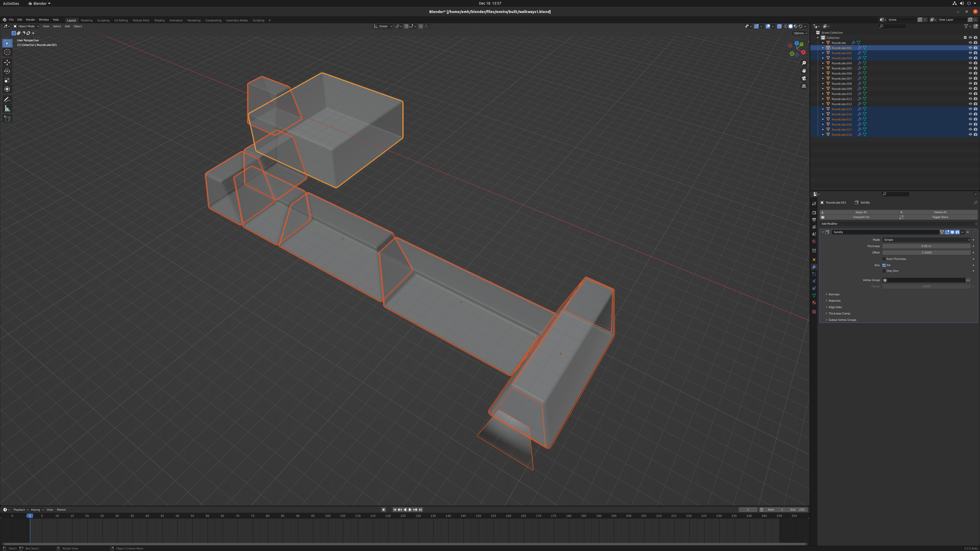Open the Render menu
Viewport: 980px width, 551px height.
[x=30, y=20]
